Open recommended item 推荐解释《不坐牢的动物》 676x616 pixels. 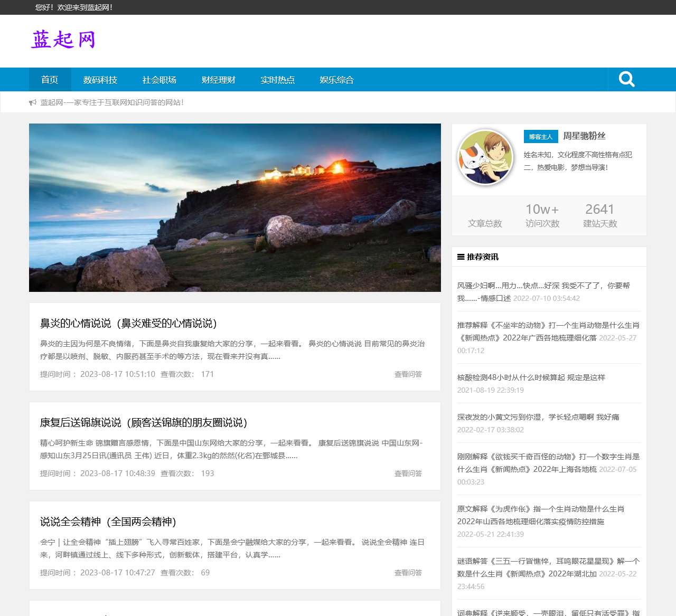548,331
